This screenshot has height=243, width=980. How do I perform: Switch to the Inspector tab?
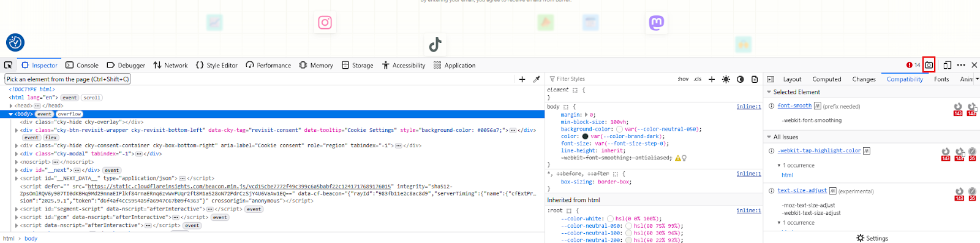click(x=39, y=65)
